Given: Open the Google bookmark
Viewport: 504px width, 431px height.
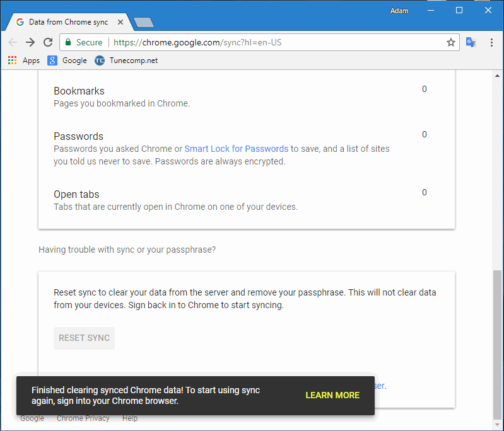Looking at the screenshot, I should click(x=67, y=60).
